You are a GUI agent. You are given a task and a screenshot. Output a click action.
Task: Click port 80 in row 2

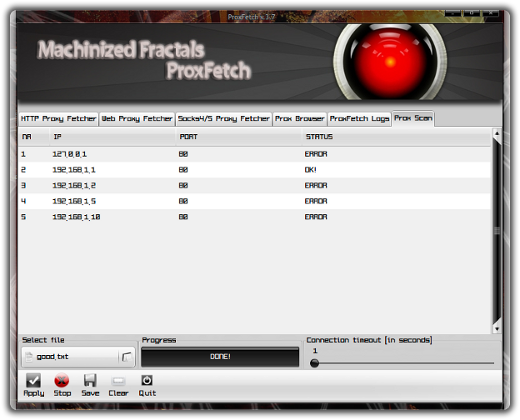click(x=183, y=170)
